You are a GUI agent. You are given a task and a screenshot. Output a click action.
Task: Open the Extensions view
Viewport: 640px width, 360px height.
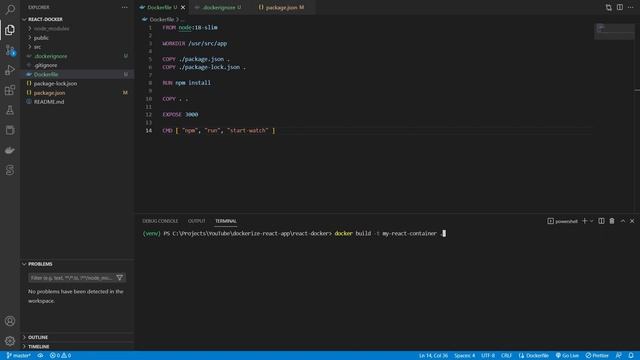coord(10,90)
